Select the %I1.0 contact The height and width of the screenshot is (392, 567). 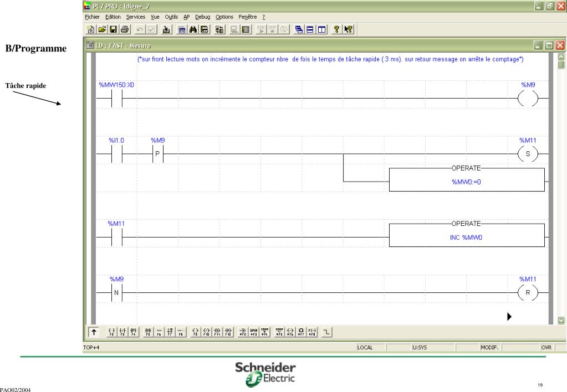pos(116,154)
